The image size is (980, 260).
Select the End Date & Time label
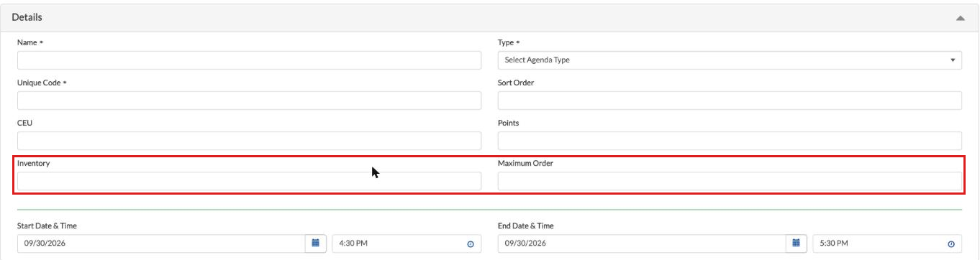526,226
